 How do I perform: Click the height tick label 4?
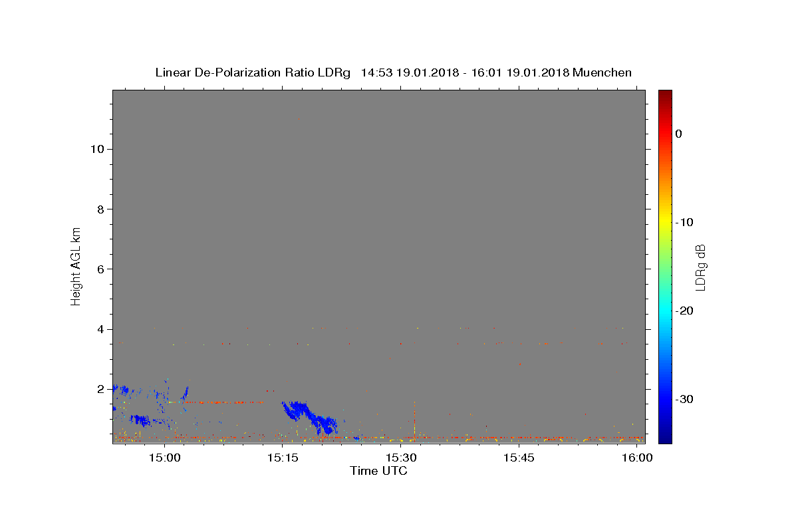tap(101, 329)
